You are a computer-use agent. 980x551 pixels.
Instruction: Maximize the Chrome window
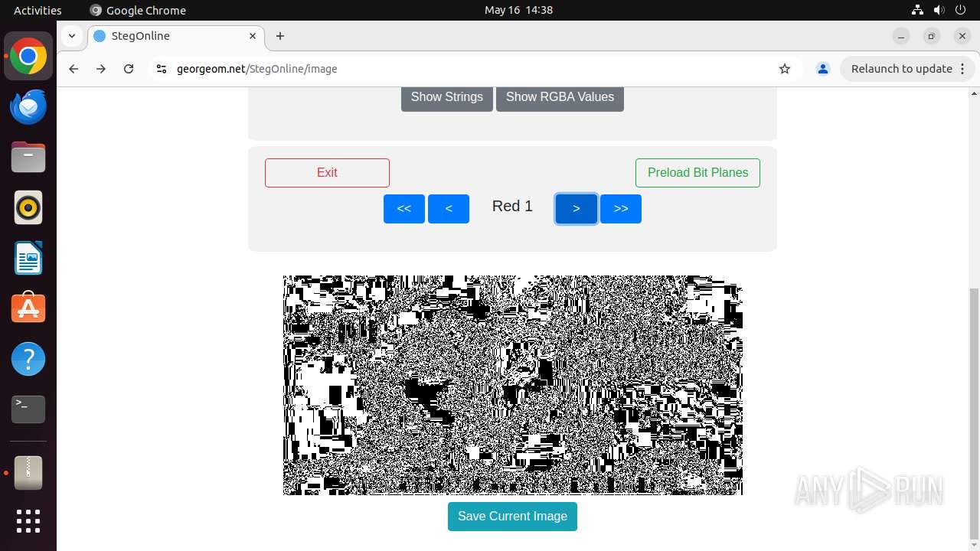(x=932, y=36)
